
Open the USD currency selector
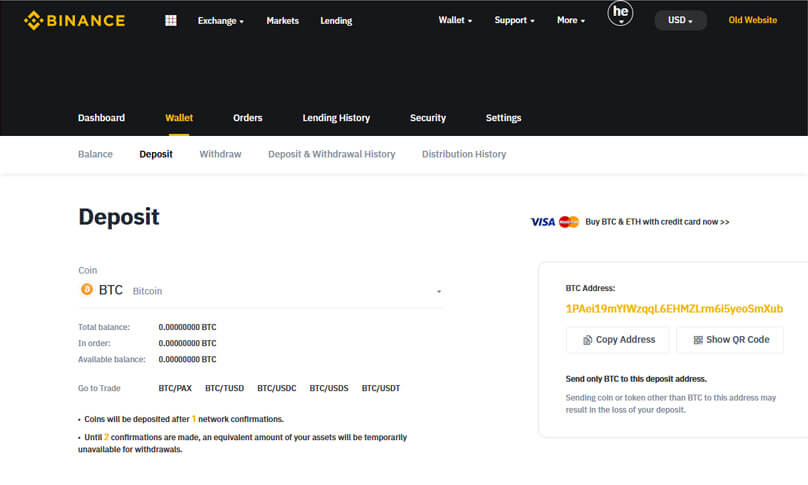pyautogui.click(x=680, y=20)
